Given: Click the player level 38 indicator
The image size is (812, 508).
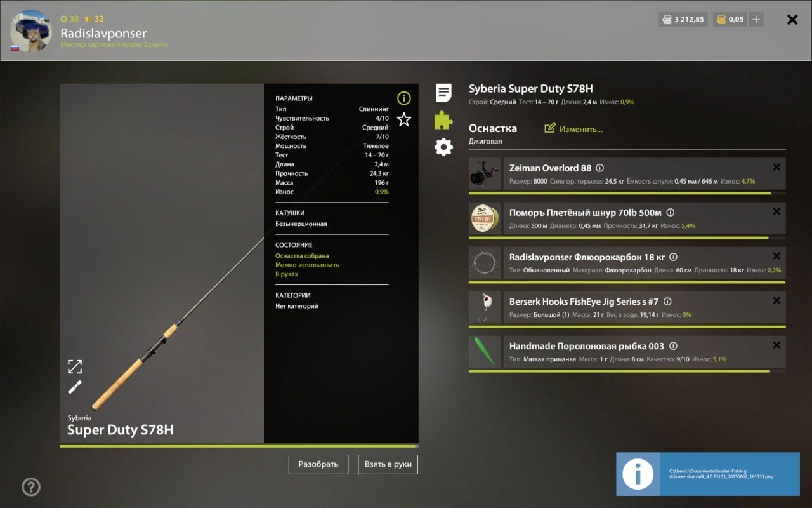Looking at the screenshot, I should pyautogui.click(x=70, y=19).
